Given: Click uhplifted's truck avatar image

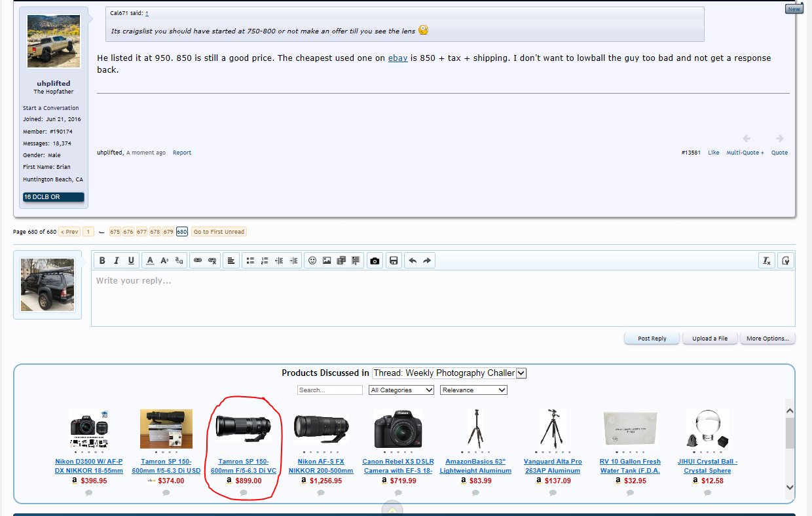Looking at the screenshot, I should [x=54, y=41].
